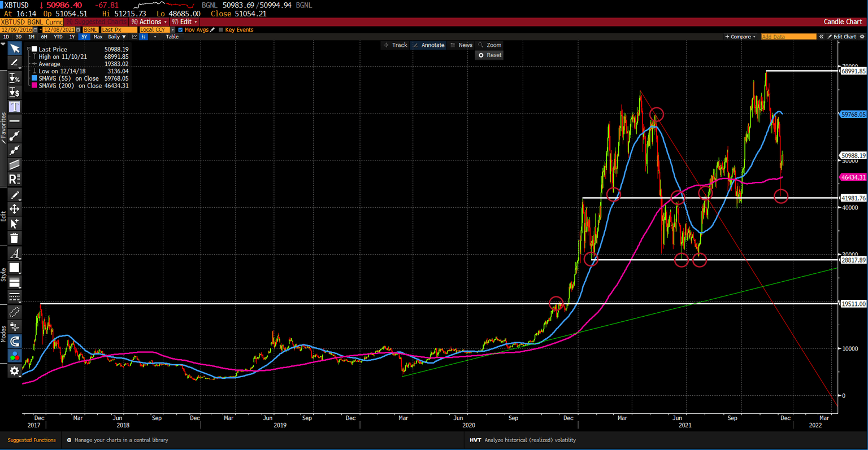Open the Actions menu
This screenshot has height=450, width=868.
click(x=150, y=22)
